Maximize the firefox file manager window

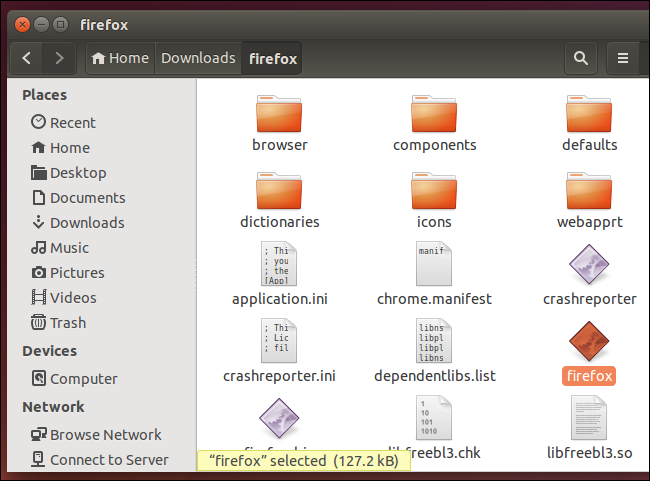(x=60, y=25)
